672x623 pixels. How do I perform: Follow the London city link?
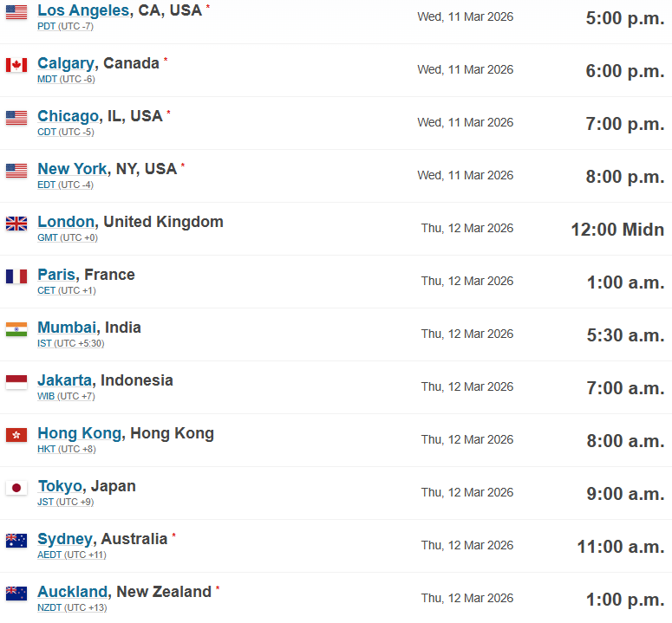click(x=65, y=222)
